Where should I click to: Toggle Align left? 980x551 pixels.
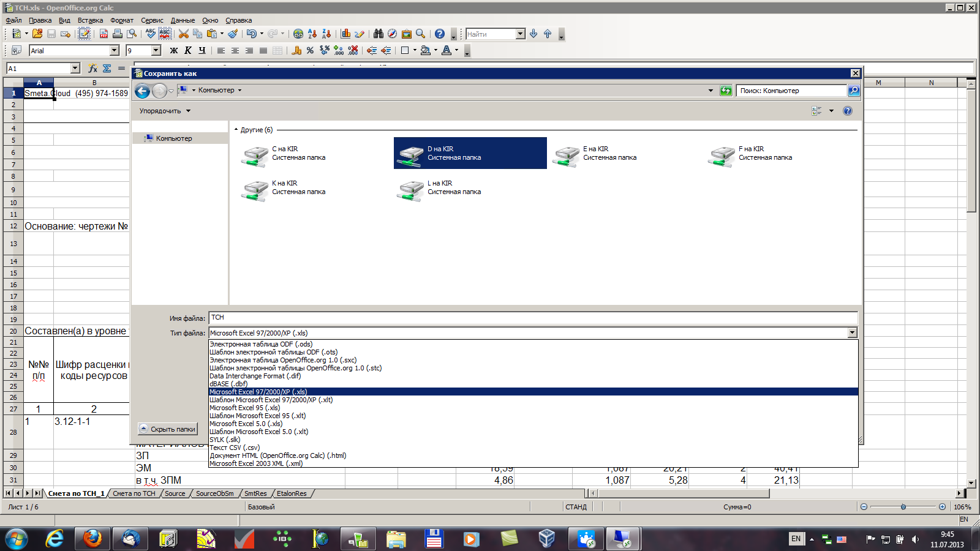pyautogui.click(x=221, y=50)
